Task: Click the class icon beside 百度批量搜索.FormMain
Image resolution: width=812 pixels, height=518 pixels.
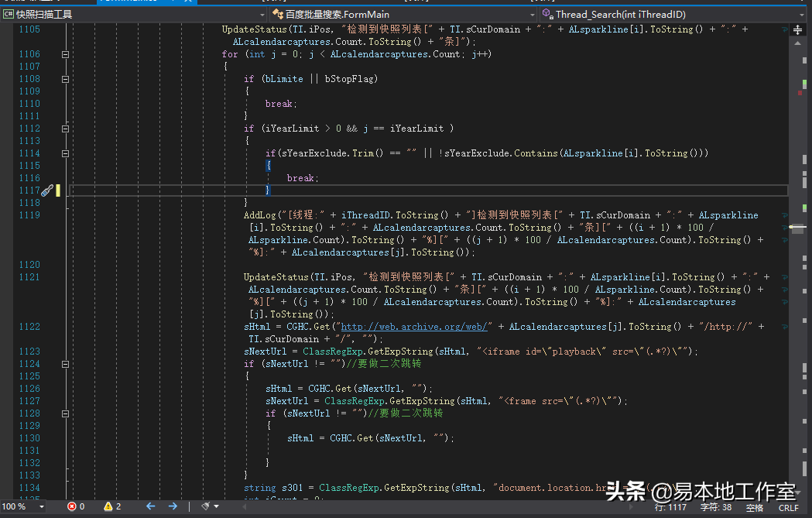Action: (278, 14)
